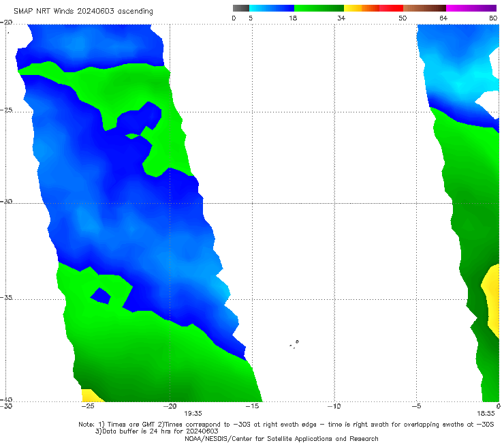Click the latitude label '-25' on the left axis
The image size is (504, 443).
pos(6,110)
